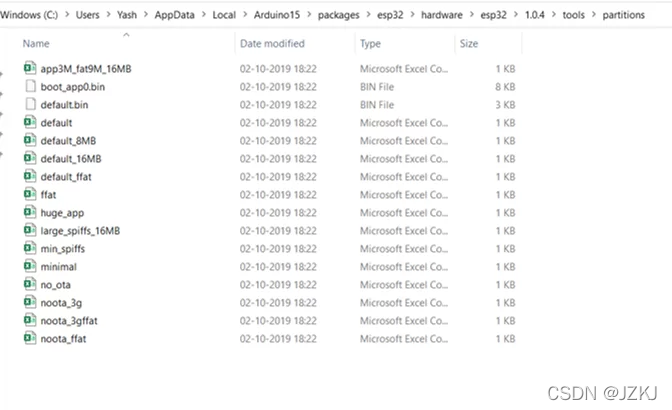Select the file name huge_app
This screenshot has height=410, width=672.
click(x=62, y=213)
